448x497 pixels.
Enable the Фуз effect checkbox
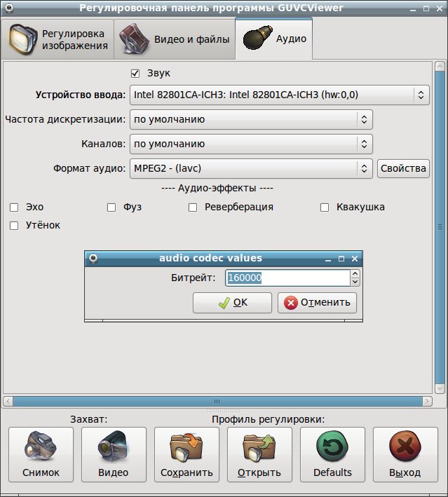(x=111, y=207)
